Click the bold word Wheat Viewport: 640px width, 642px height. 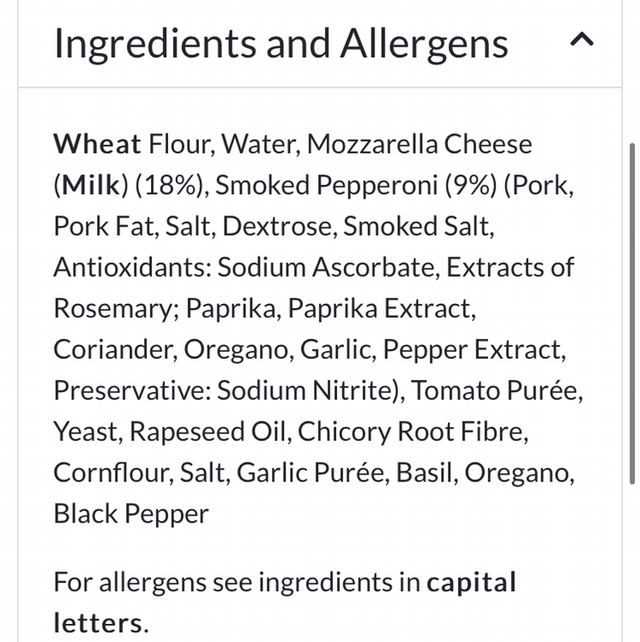point(98,144)
